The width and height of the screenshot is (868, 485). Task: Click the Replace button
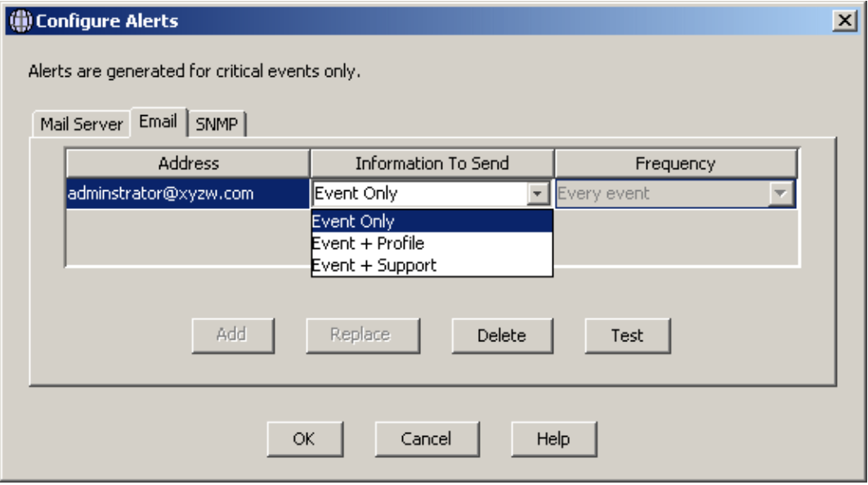(363, 335)
